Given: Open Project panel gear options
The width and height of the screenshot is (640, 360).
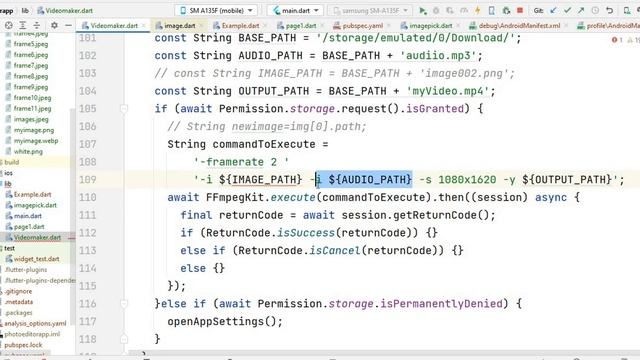Looking at the screenshot, I should (54, 25).
